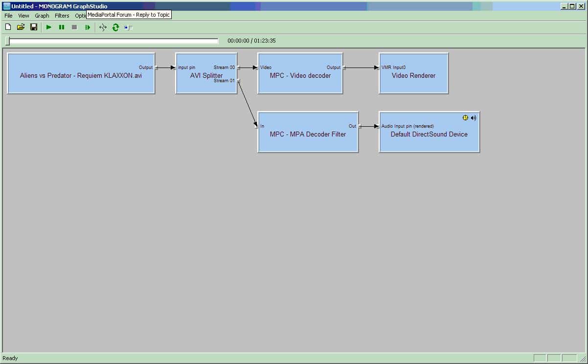
Task: Select the Default DirectSound Device filter
Action: pos(429,132)
